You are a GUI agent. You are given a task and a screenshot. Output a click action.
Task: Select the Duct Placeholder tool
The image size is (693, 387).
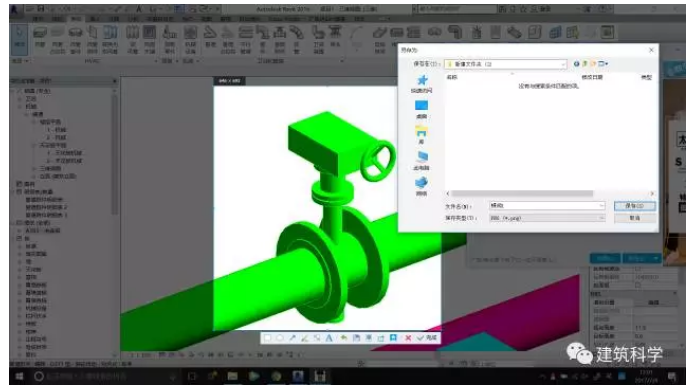57,39
